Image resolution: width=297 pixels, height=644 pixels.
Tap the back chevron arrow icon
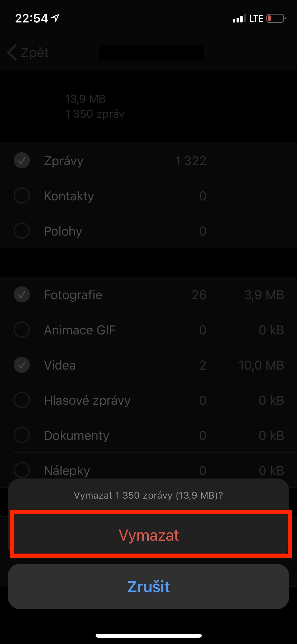coord(12,52)
